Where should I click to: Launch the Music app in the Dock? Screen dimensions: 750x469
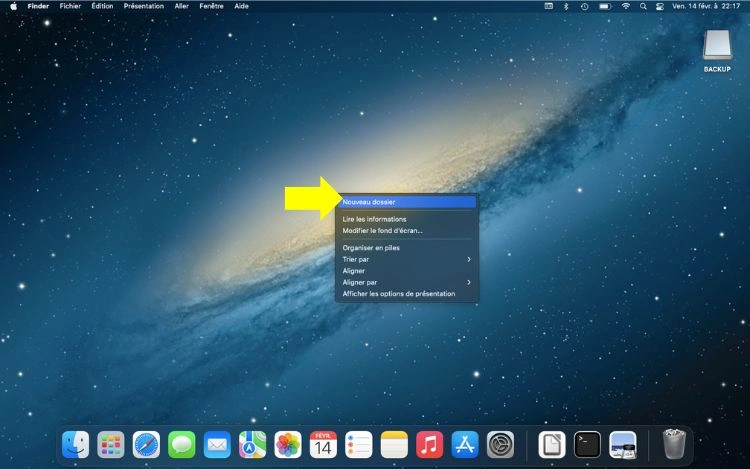pyautogui.click(x=429, y=444)
